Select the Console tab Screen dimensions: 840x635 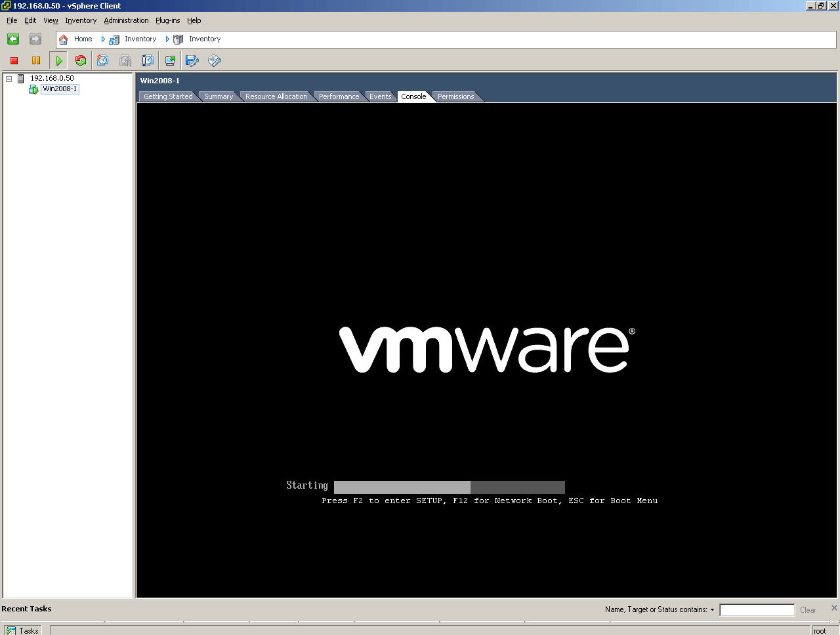[413, 96]
